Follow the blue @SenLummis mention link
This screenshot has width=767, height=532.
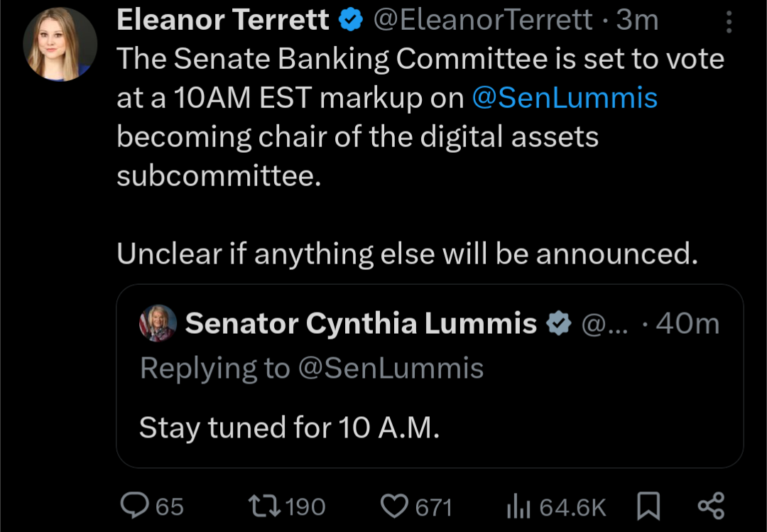click(565, 98)
